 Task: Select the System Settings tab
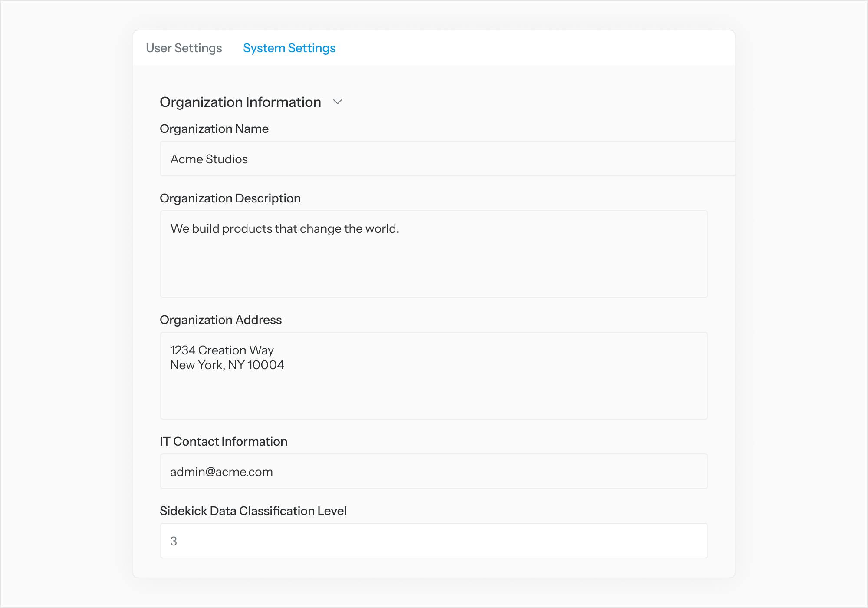[x=289, y=48]
